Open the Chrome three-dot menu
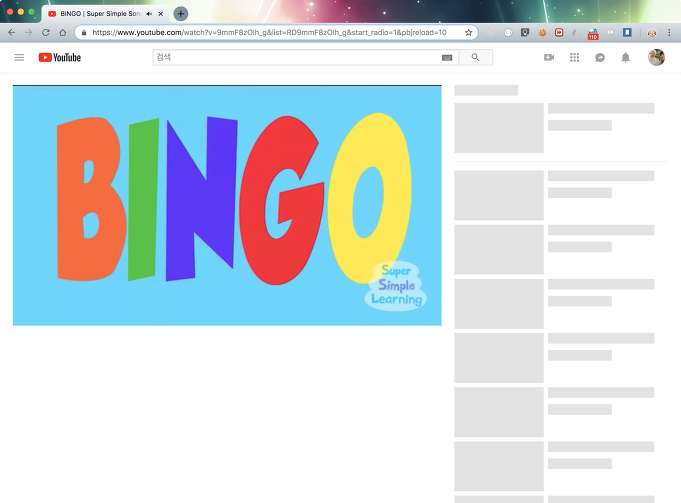The width and height of the screenshot is (681, 503). pos(669,33)
